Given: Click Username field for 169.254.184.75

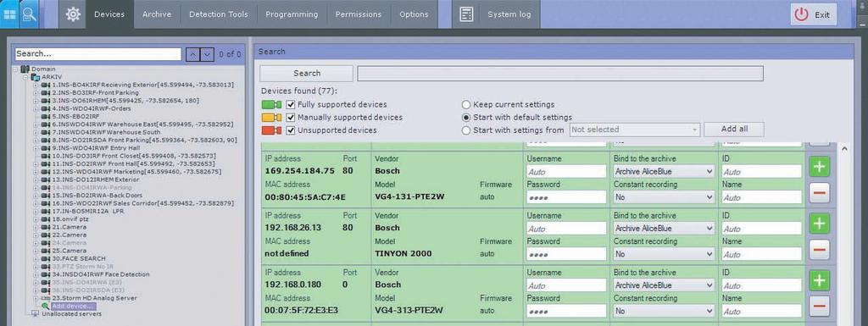Looking at the screenshot, I should [565, 171].
